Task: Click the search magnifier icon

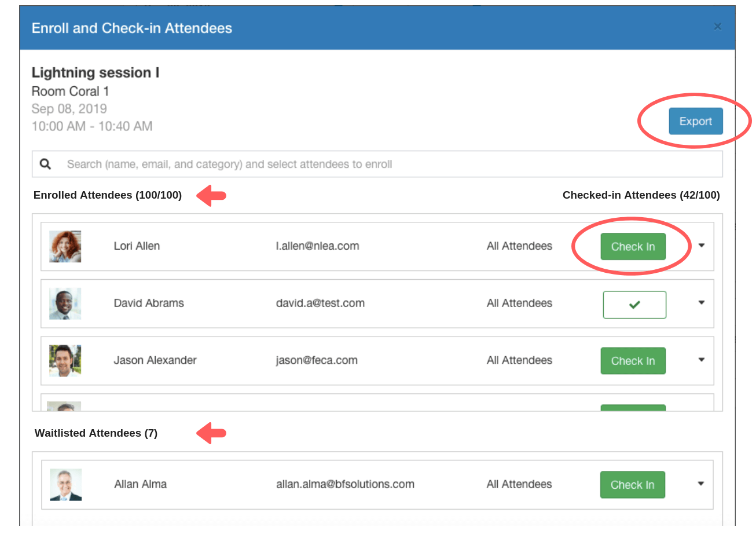Action: tap(45, 164)
